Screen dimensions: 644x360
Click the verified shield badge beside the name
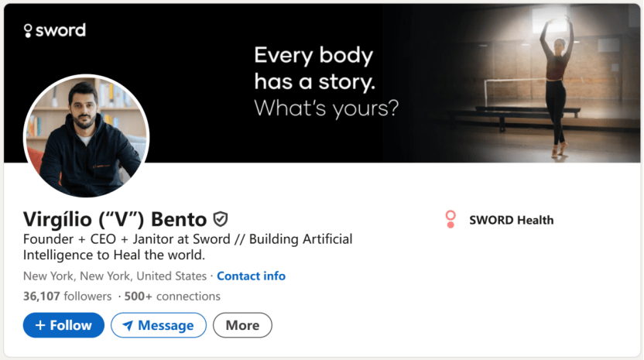click(x=221, y=219)
